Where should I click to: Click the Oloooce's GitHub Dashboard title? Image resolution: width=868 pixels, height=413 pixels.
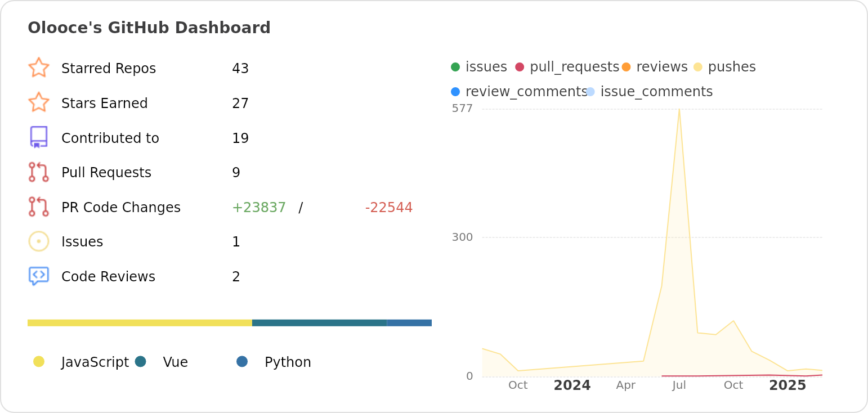click(x=149, y=28)
